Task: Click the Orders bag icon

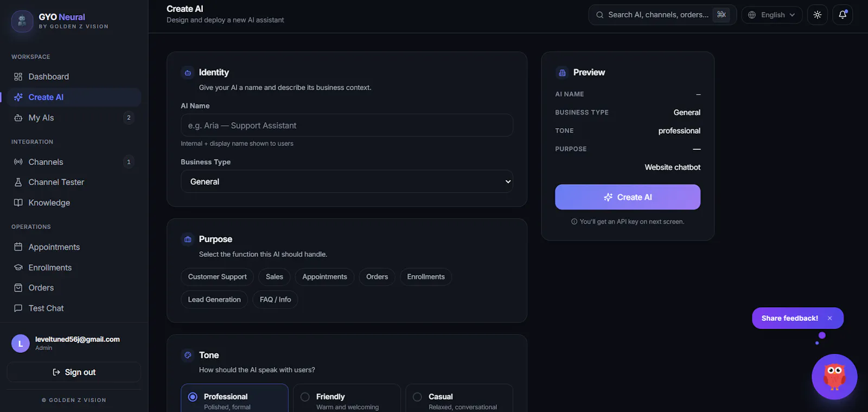Action: (x=18, y=288)
